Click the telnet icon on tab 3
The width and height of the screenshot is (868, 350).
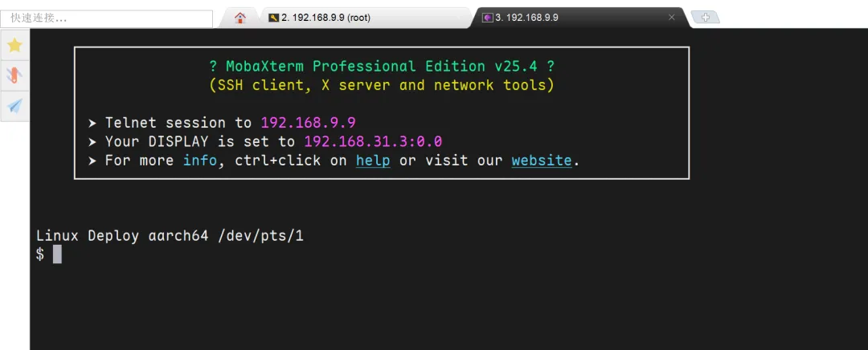[488, 18]
